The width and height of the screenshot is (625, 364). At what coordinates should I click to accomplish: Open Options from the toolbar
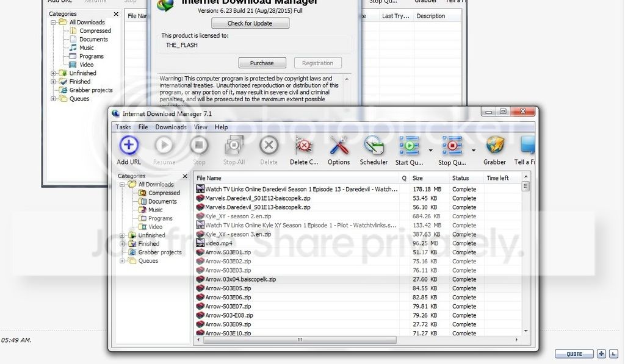[x=338, y=145]
